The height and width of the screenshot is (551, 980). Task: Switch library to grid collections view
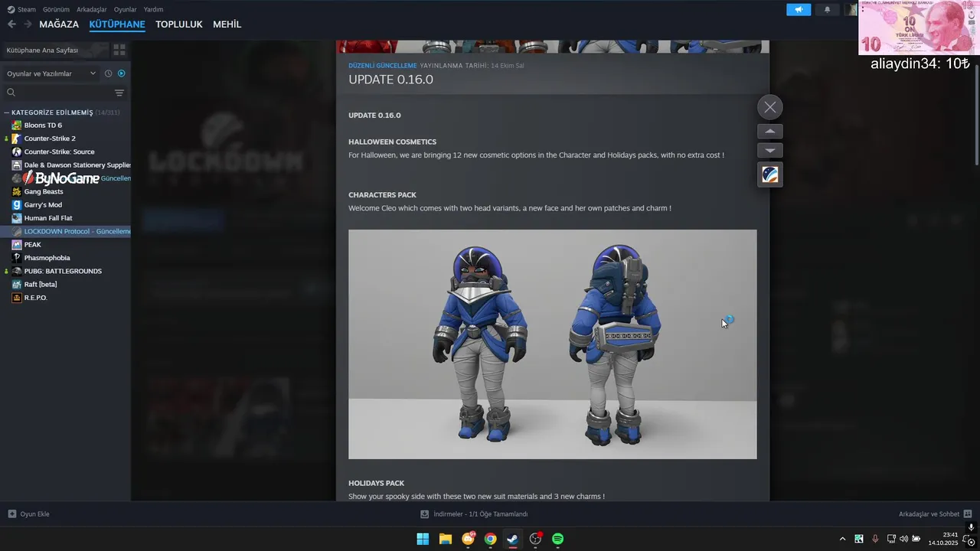[119, 50]
